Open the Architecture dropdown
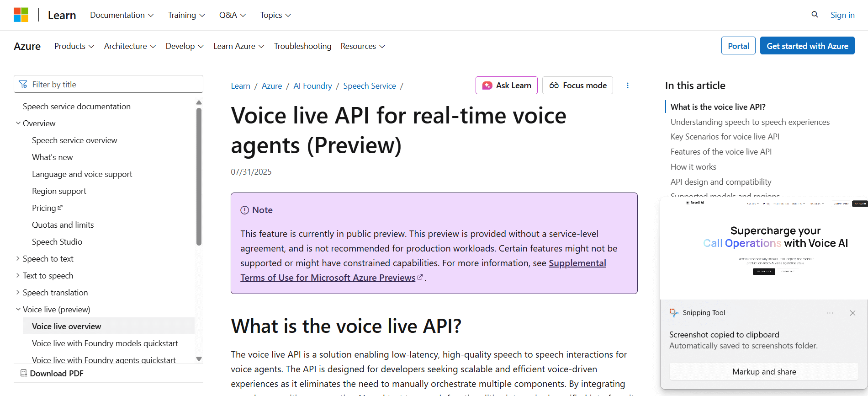This screenshot has height=396, width=868. click(130, 46)
